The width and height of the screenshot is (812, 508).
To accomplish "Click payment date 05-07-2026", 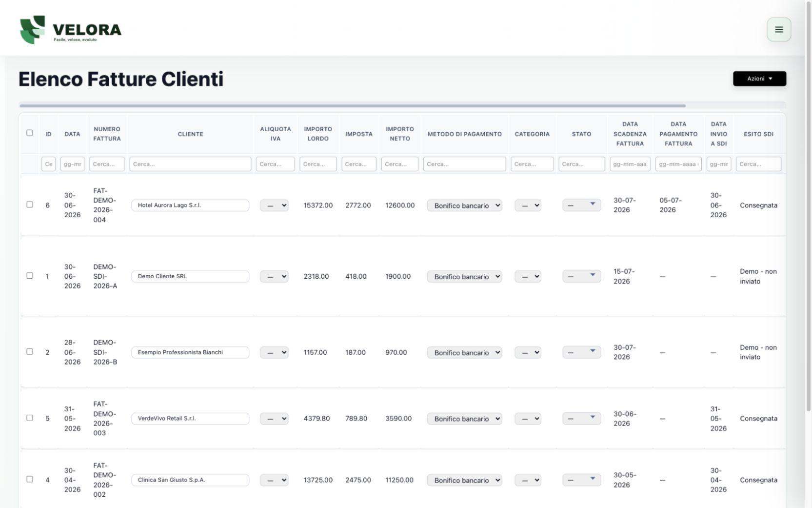I will (671, 205).
